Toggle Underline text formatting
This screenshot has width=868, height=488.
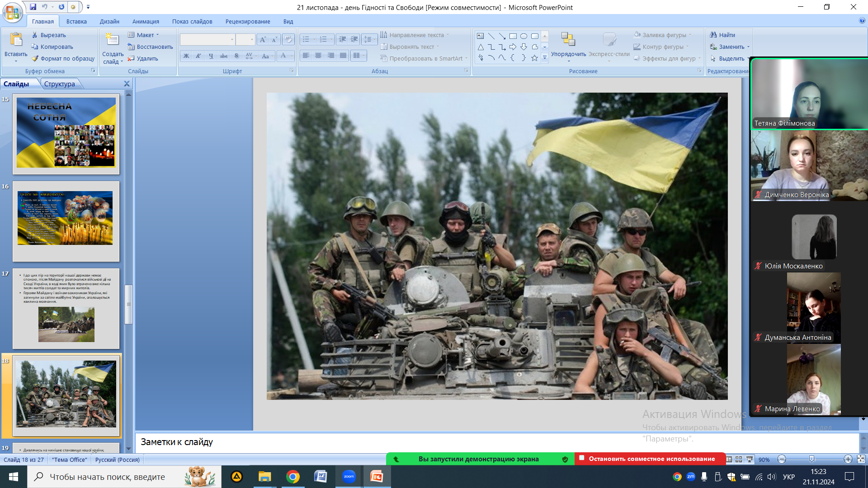point(211,56)
